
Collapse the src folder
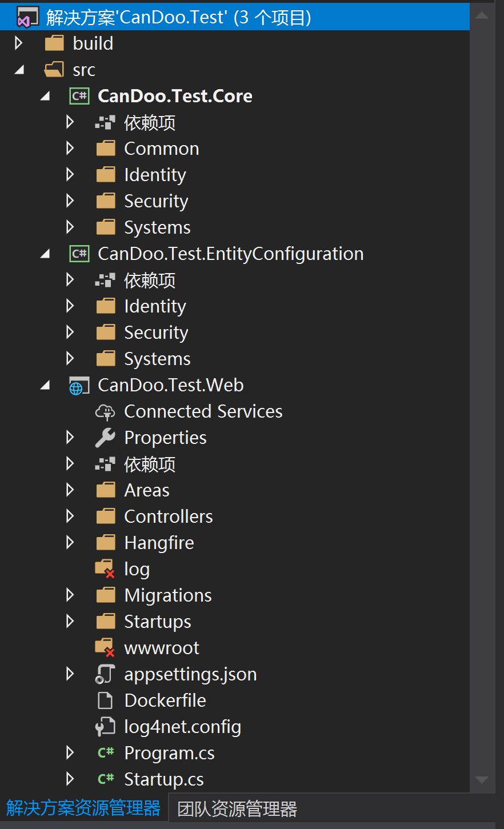(x=19, y=70)
